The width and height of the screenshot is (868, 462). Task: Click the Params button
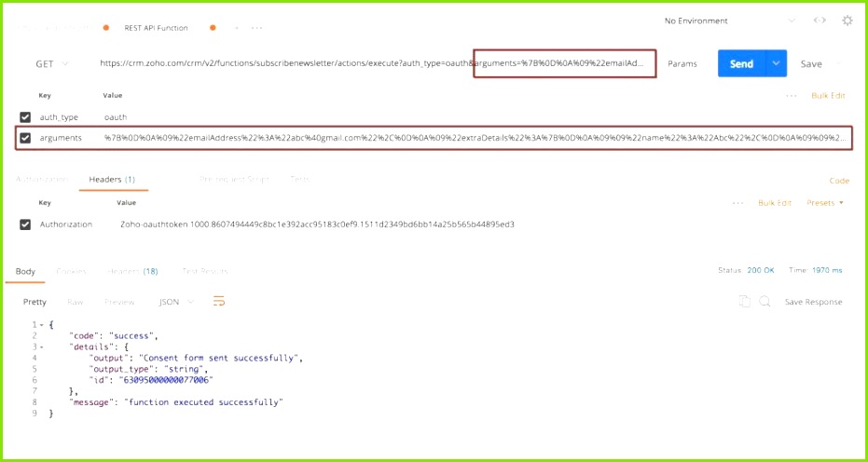point(682,63)
